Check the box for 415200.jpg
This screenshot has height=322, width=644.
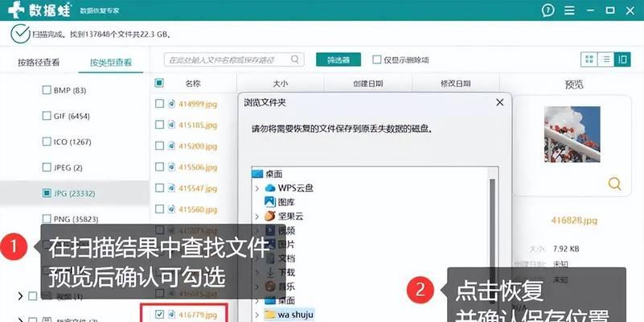click(x=159, y=146)
